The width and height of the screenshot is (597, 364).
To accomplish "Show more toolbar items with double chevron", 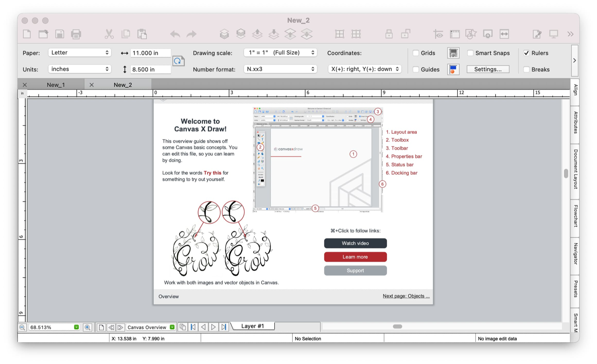I will tap(571, 34).
